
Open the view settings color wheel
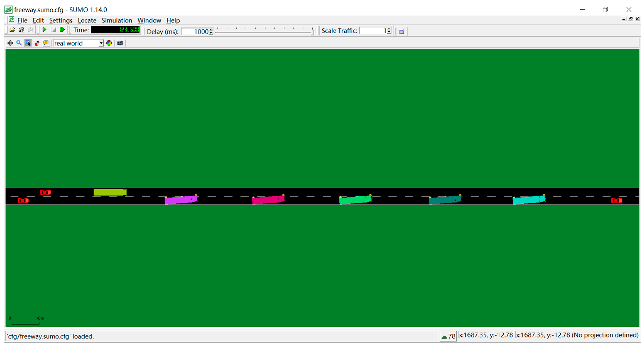(x=109, y=43)
